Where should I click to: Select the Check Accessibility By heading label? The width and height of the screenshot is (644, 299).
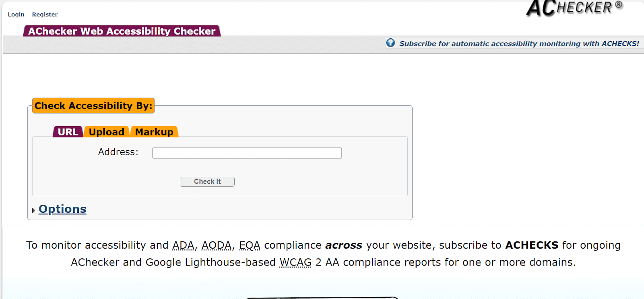pos(93,106)
